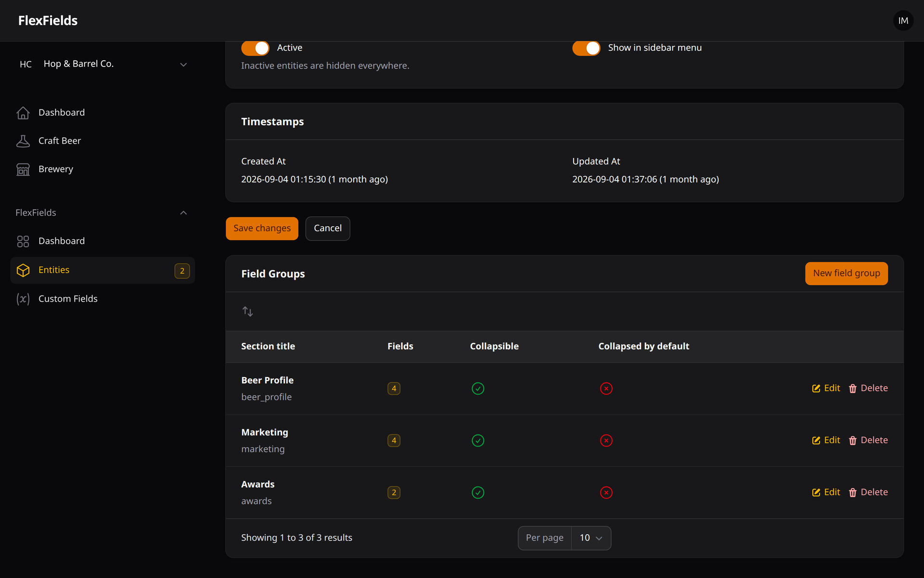Open the Hop & Barrel Co. tenant dropdown
Image resolution: width=924 pixels, height=578 pixels.
(103, 64)
